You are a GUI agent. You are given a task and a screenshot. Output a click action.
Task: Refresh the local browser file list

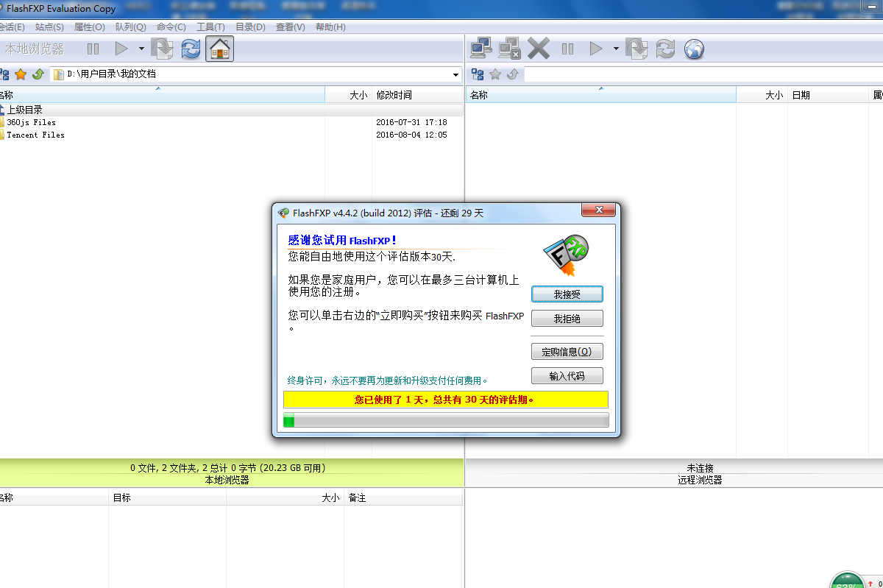pyautogui.click(x=191, y=49)
